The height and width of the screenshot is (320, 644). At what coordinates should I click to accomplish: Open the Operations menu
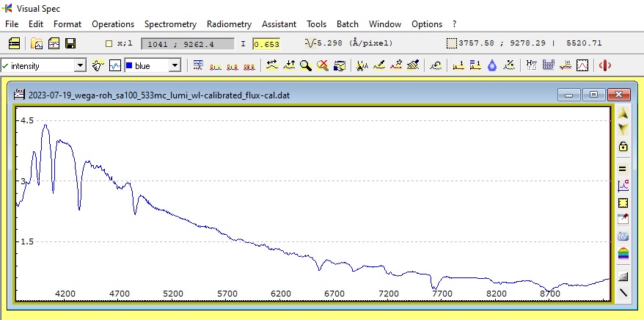pos(113,23)
